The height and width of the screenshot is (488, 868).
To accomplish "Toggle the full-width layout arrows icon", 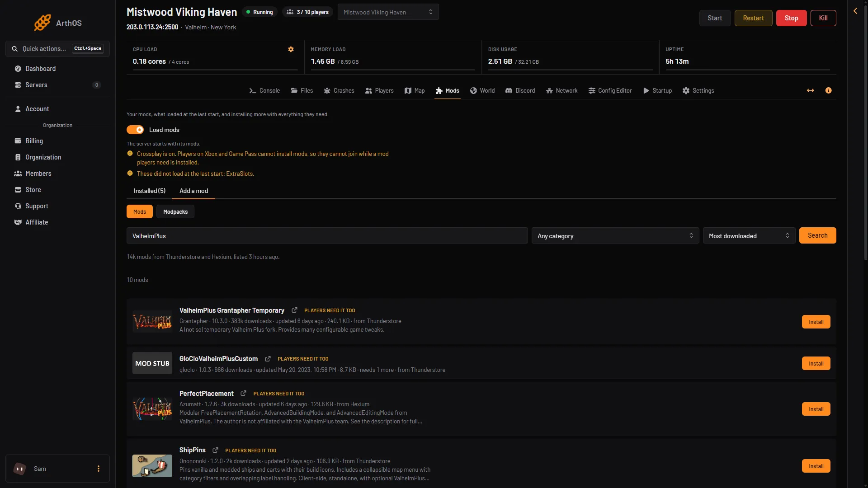I will pyautogui.click(x=811, y=91).
